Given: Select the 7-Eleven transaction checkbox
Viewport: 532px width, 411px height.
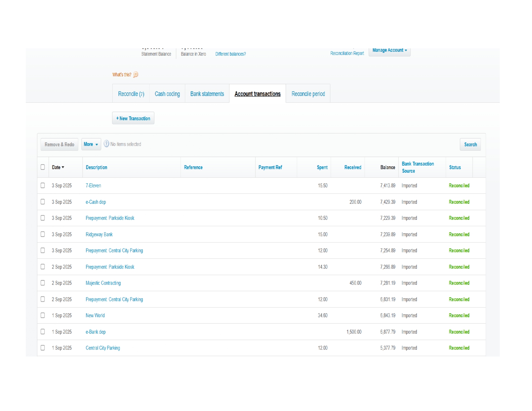Looking at the screenshot, I should pyautogui.click(x=43, y=185).
